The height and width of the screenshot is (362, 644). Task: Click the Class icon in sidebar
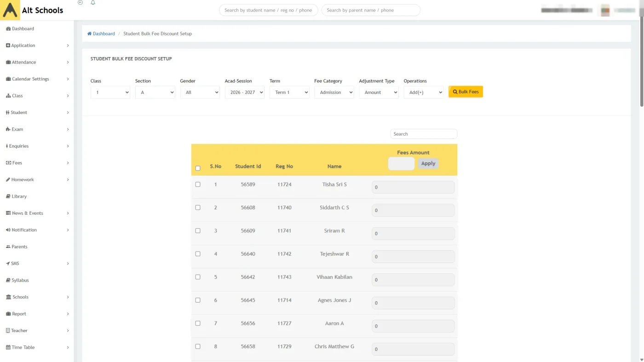point(8,96)
